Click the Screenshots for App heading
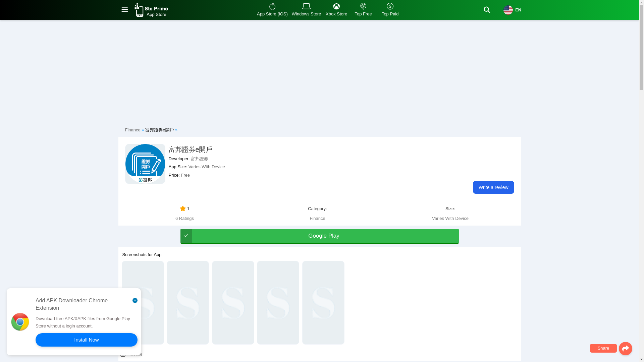This screenshot has height=362, width=644. [x=142, y=255]
